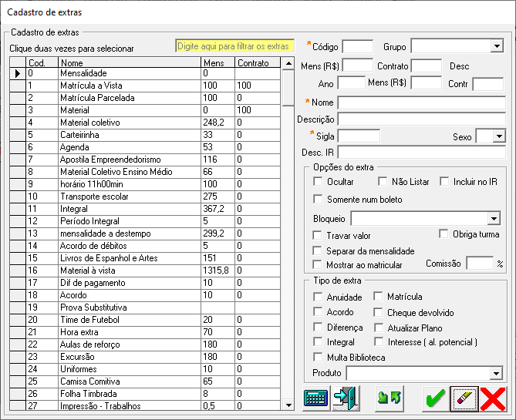Check the Incluir no IR option
516x420 pixels.
(444, 182)
